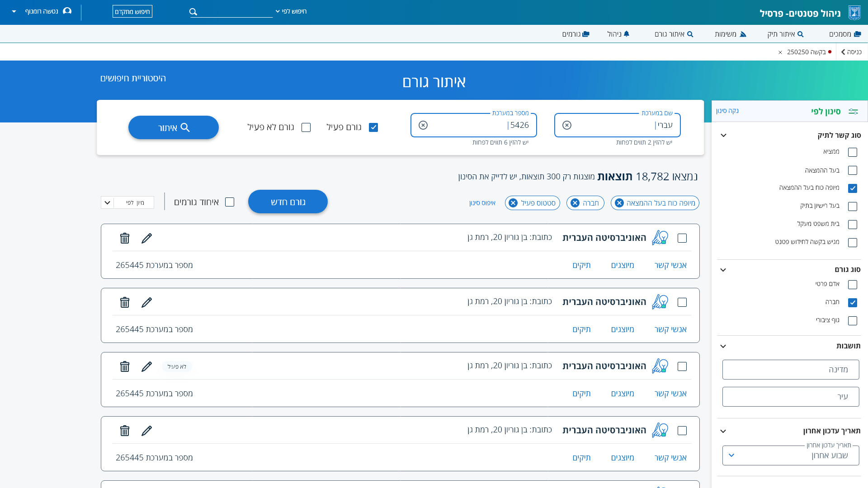Open the 'מסמכים' navigation tab

[x=844, y=34]
